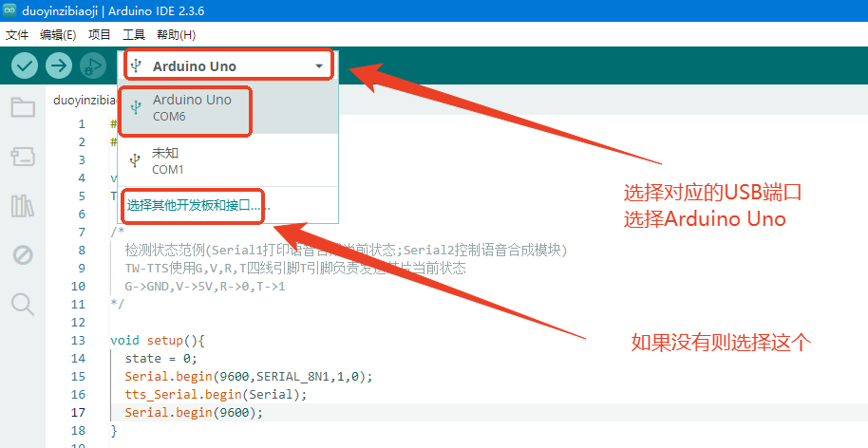
Task: Open the Boards Manager sidebar icon
Action: coord(23,157)
